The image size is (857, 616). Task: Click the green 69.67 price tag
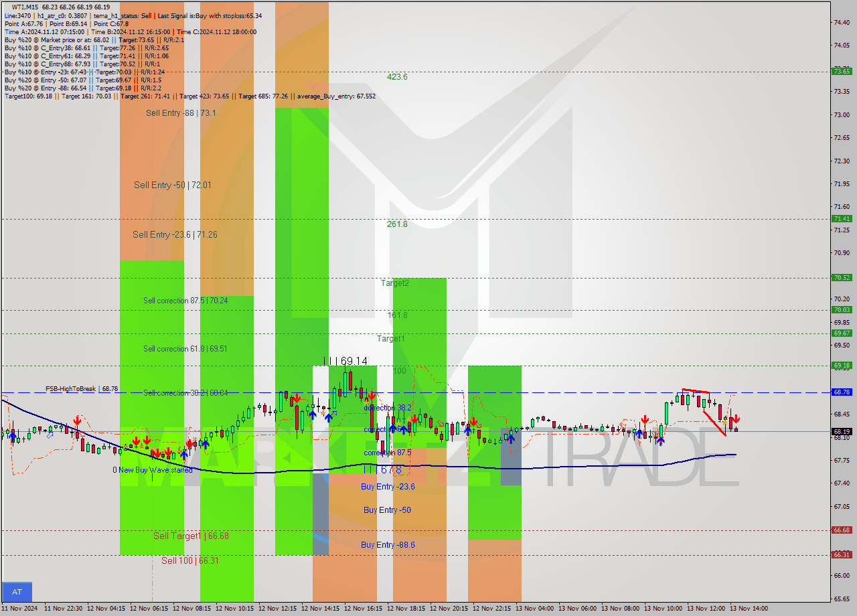(x=842, y=333)
